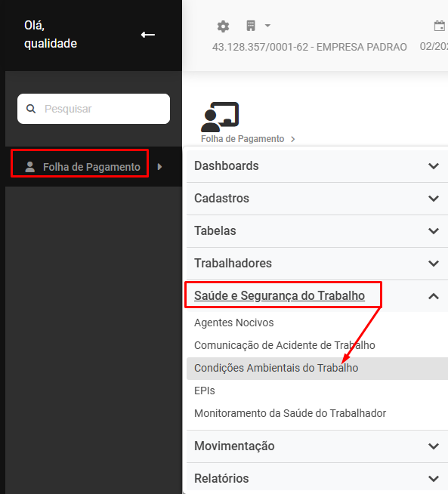Click the company building icon
Screen dimensions: 448x494
(251, 26)
